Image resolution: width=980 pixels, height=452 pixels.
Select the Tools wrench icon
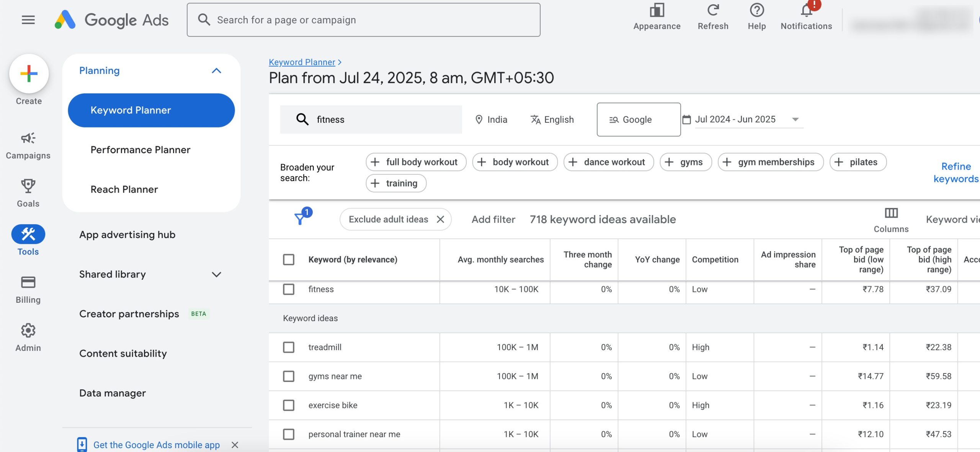tap(28, 234)
